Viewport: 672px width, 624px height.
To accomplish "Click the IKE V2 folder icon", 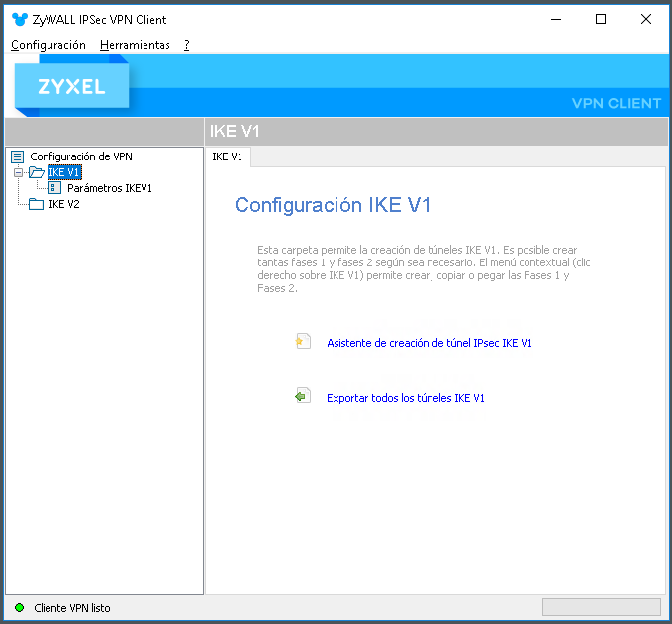I will pos(36,204).
